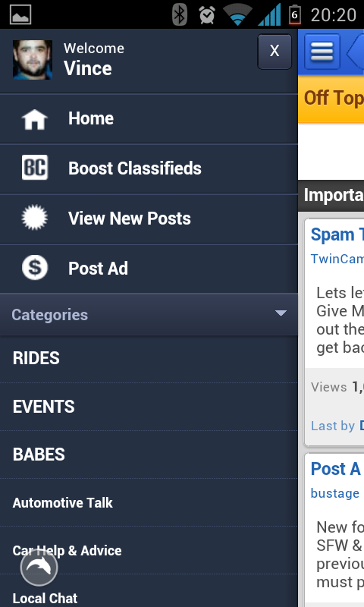This screenshot has height=607, width=364.
Task: Select the Categories header
Action: coord(149,314)
